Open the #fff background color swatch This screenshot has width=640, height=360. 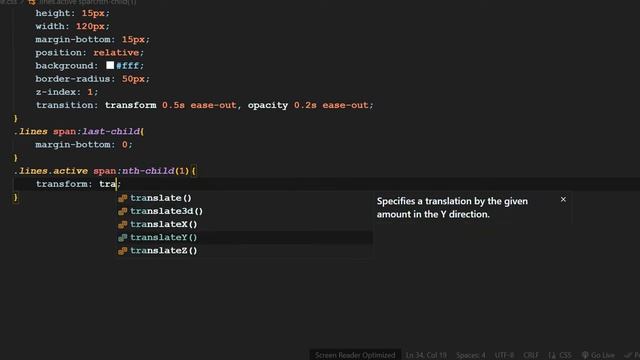pyautogui.click(x=110, y=65)
